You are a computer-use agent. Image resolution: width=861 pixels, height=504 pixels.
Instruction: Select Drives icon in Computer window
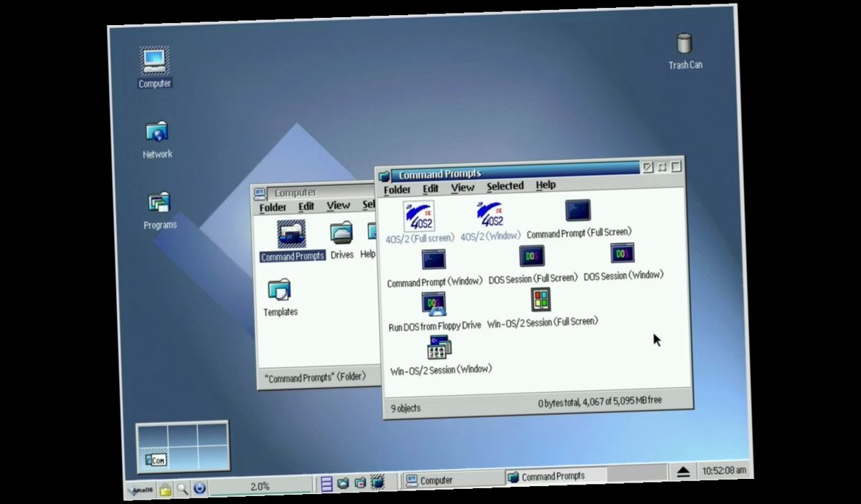coord(342,234)
